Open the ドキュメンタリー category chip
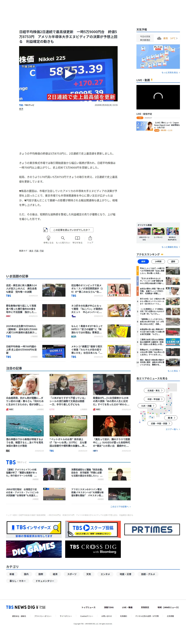 tap(45, 581)
